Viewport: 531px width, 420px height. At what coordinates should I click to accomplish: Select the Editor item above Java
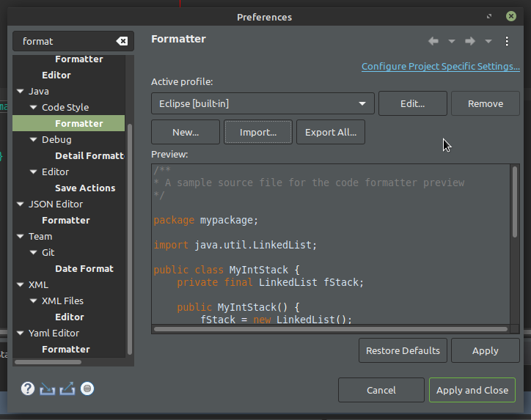pos(56,75)
